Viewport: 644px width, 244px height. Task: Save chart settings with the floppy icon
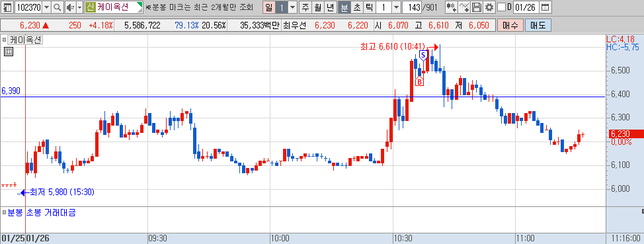pos(477,7)
